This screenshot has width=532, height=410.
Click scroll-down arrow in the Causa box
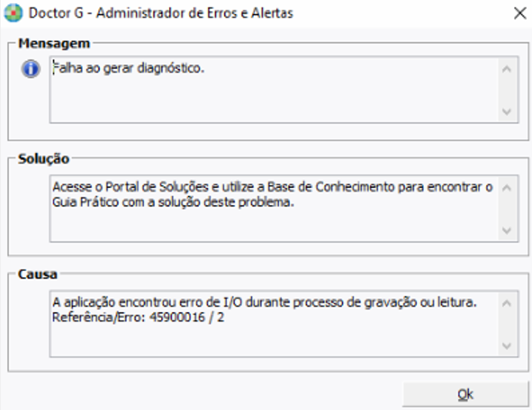[x=507, y=346]
